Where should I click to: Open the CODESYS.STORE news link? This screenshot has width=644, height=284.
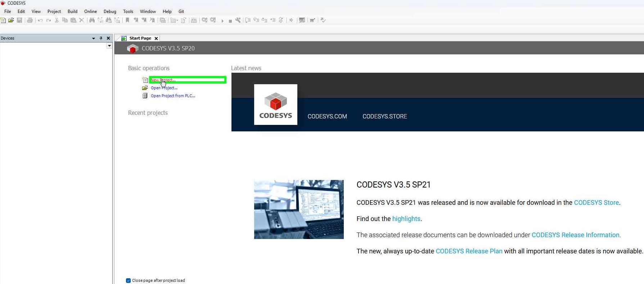(x=385, y=116)
